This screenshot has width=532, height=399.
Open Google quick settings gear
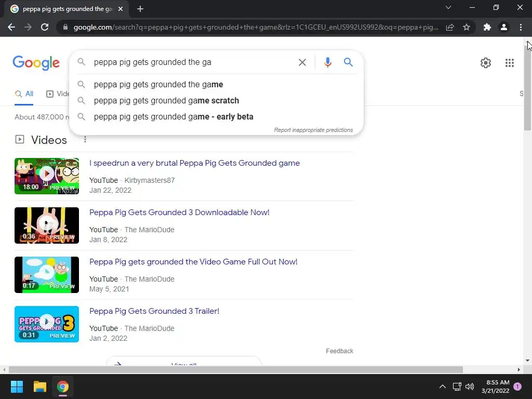486,63
